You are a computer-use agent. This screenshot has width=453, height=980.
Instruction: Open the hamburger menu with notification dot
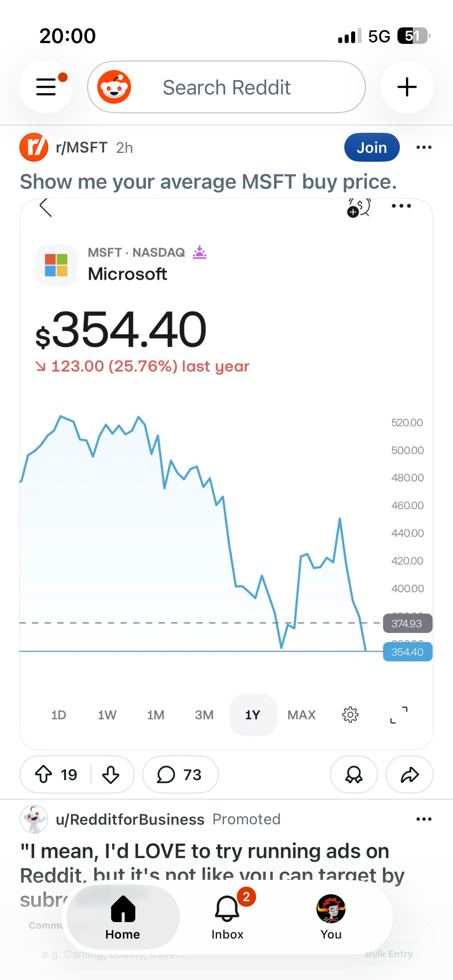tap(46, 87)
